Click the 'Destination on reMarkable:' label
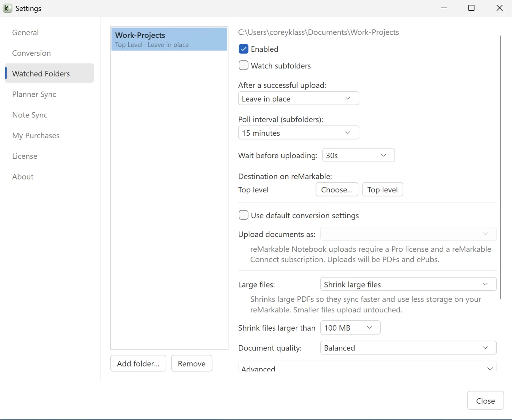The width and height of the screenshot is (512, 420). tap(285, 176)
